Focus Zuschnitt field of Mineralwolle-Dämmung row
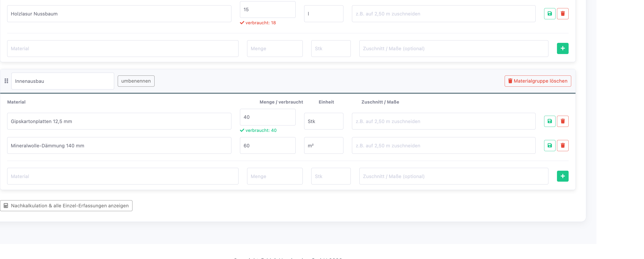This screenshot has width=644, height=259. (444, 146)
